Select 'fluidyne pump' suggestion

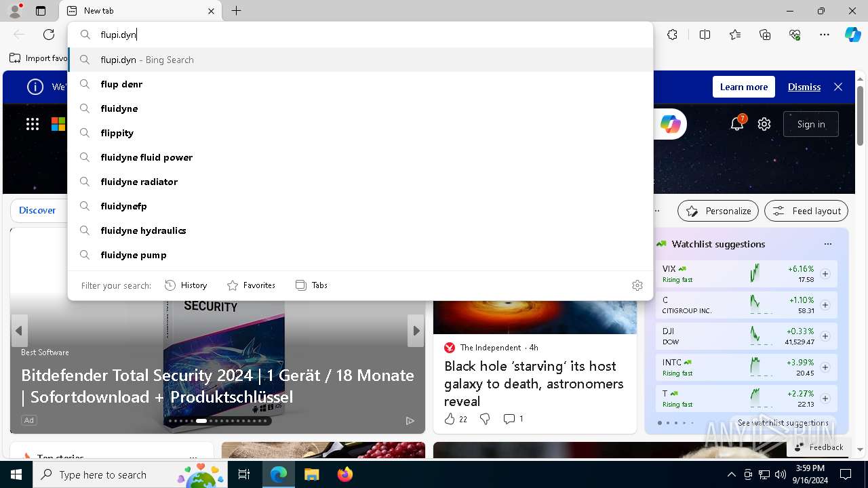360,255
